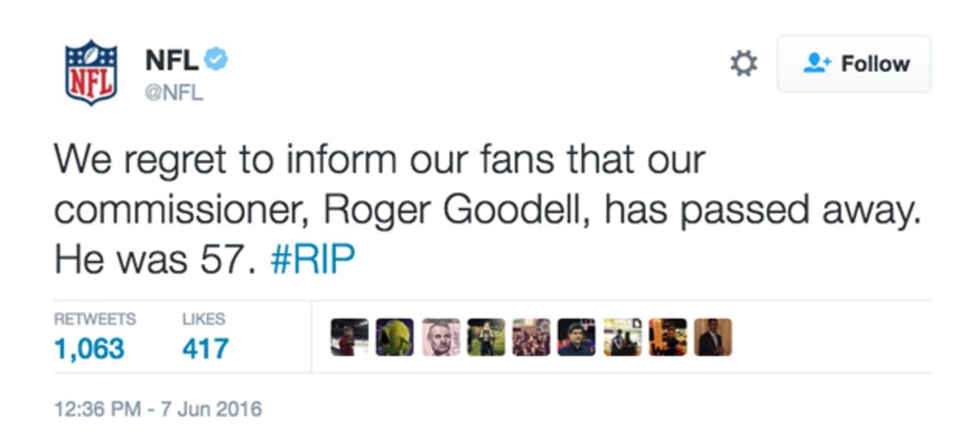
Task: Open the NFL display name link
Action: 171,60
